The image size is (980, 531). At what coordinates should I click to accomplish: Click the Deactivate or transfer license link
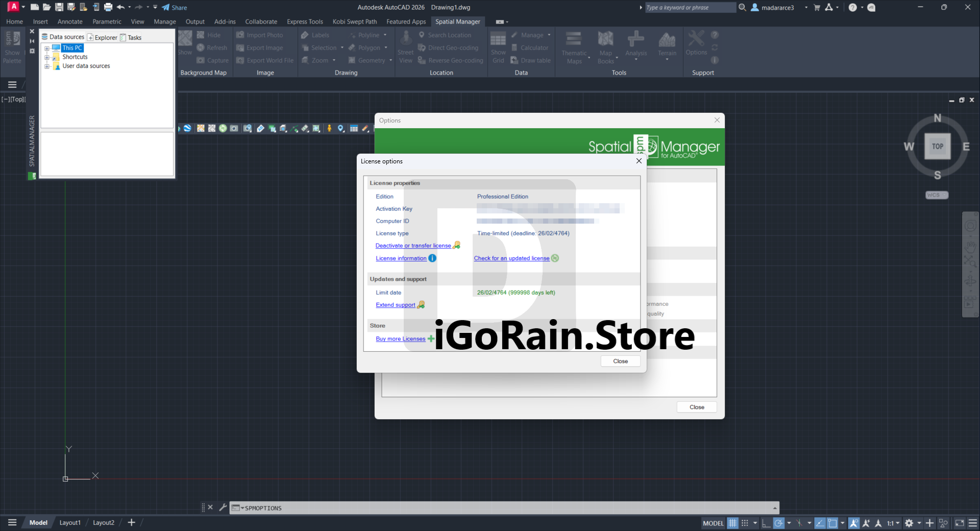click(413, 246)
